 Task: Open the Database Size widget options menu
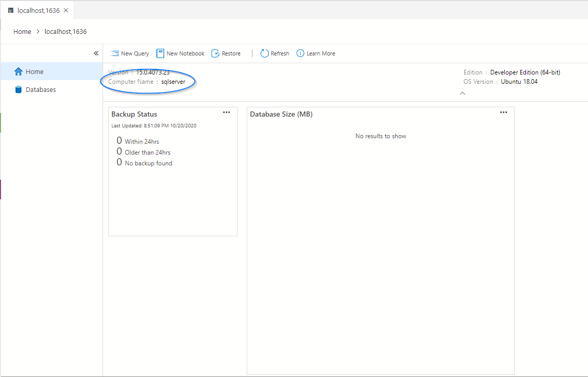point(503,112)
